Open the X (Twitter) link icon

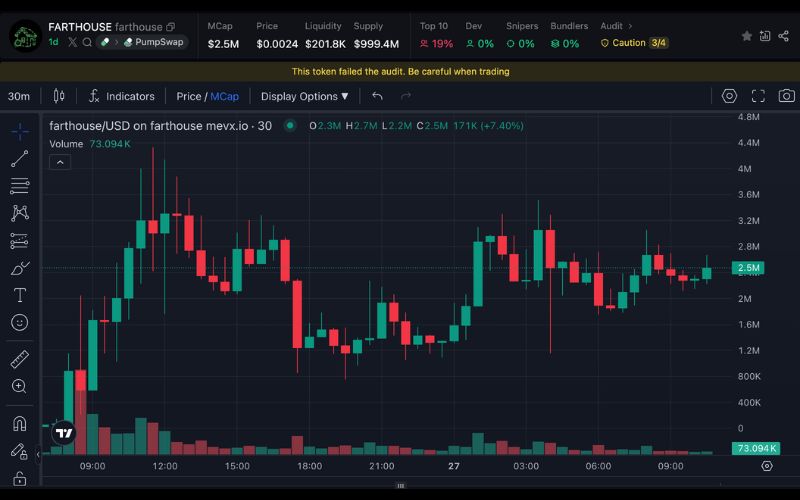[x=72, y=42]
